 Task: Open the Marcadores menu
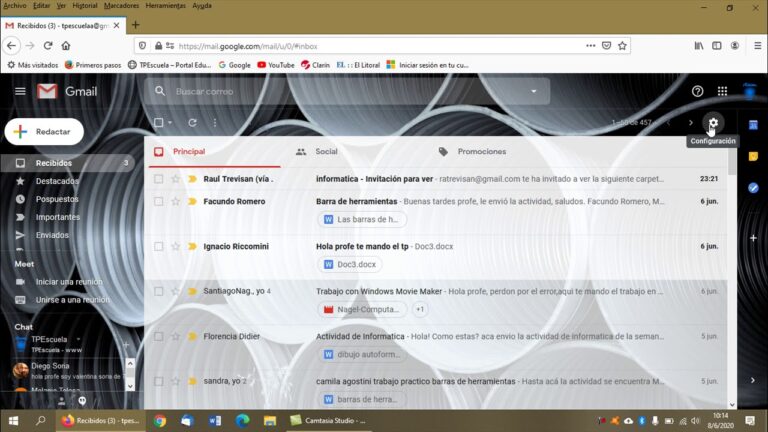coord(121,5)
